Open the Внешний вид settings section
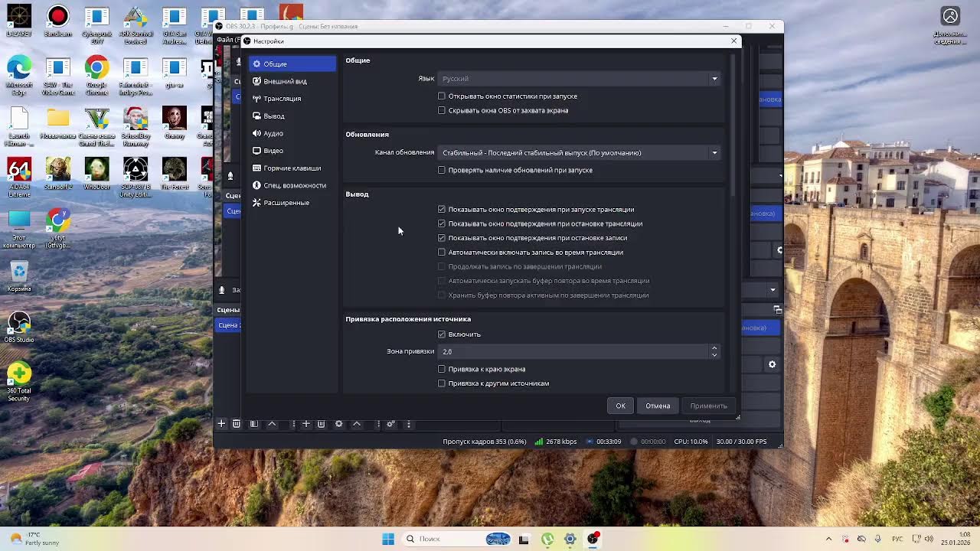The height and width of the screenshot is (551, 980). coord(292,81)
